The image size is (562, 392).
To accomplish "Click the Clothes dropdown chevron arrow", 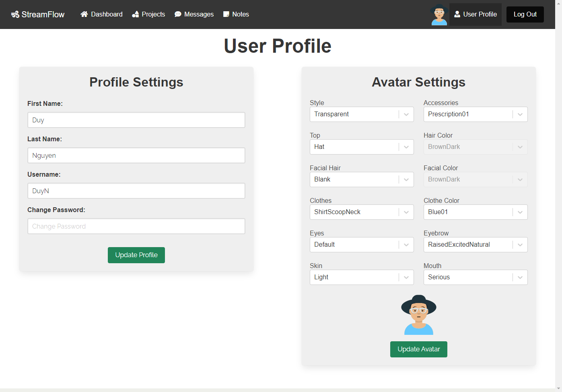I will point(406,212).
